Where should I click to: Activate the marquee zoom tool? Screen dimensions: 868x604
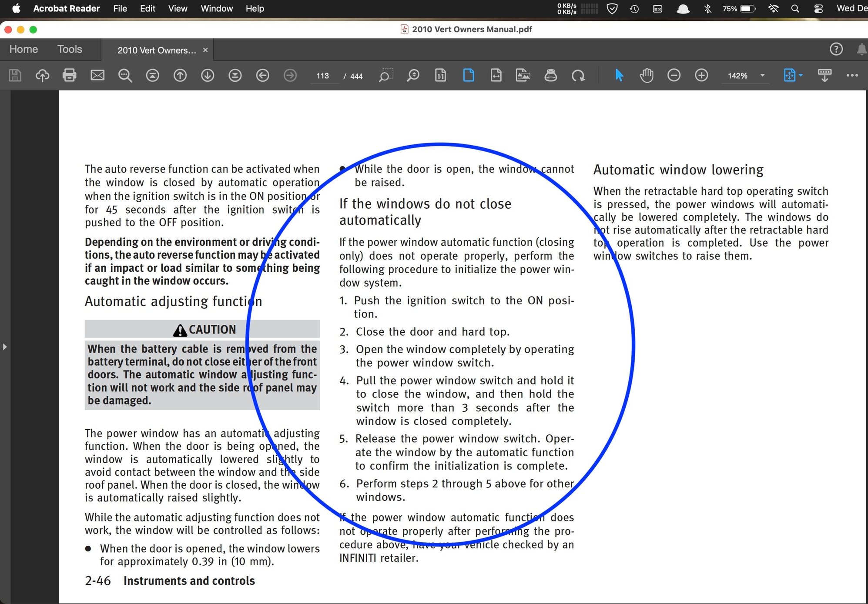pyautogui.click(x=386, y=75)
